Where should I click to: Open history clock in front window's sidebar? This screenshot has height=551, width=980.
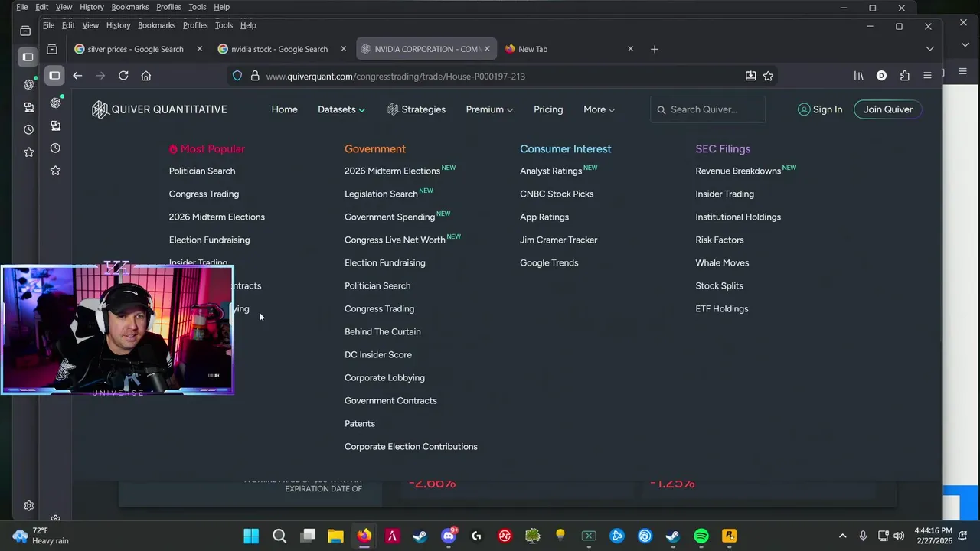pos(55,148)
